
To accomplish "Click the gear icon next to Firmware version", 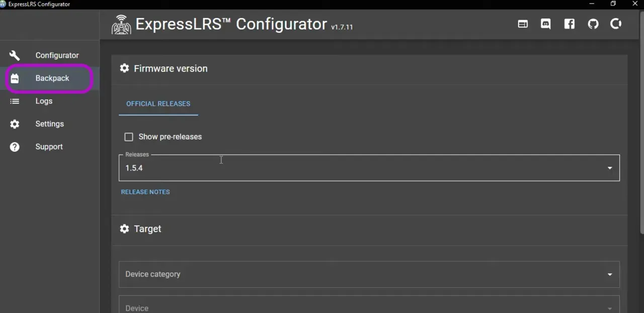I will pyautogui.click(x=124, y=68).
